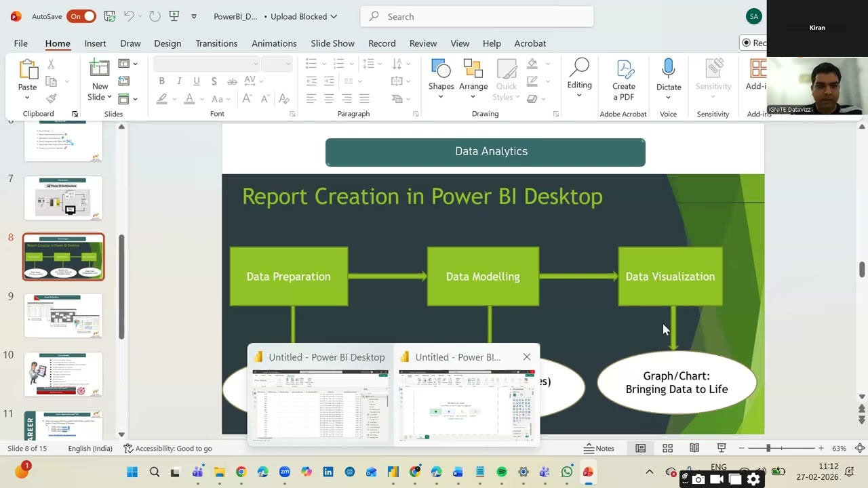
Task: Switch to the Slide Show tab
Action: pos(332,43)
